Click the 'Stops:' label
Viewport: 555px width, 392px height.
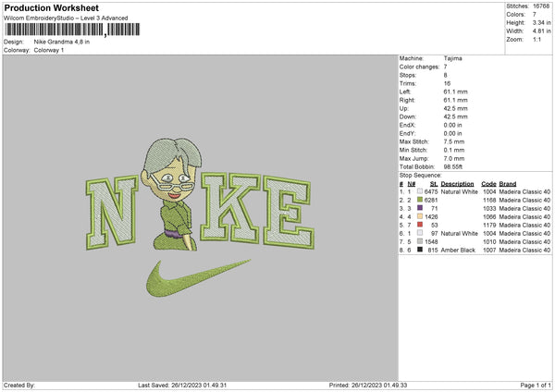(408, 75)
